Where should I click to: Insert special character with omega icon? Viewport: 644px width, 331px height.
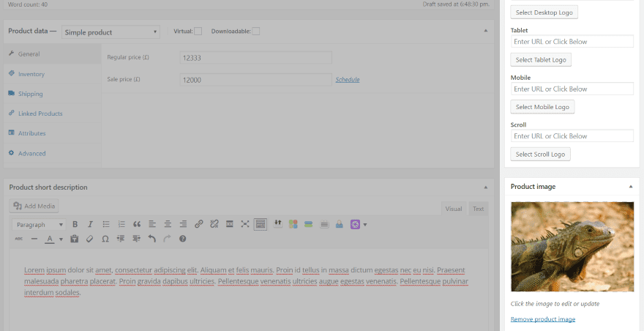[x=105, y=239]
